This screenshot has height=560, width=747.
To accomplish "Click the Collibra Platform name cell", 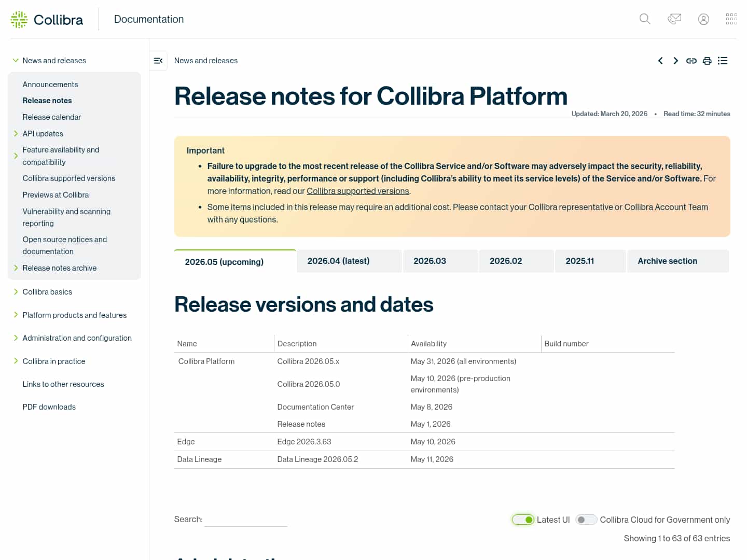I will coord(206,361).
